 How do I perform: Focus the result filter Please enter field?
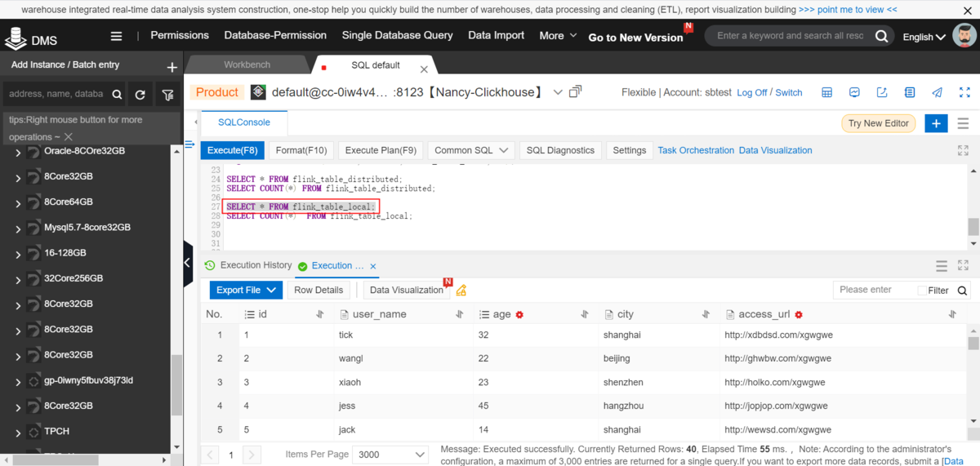pos(873,290)
